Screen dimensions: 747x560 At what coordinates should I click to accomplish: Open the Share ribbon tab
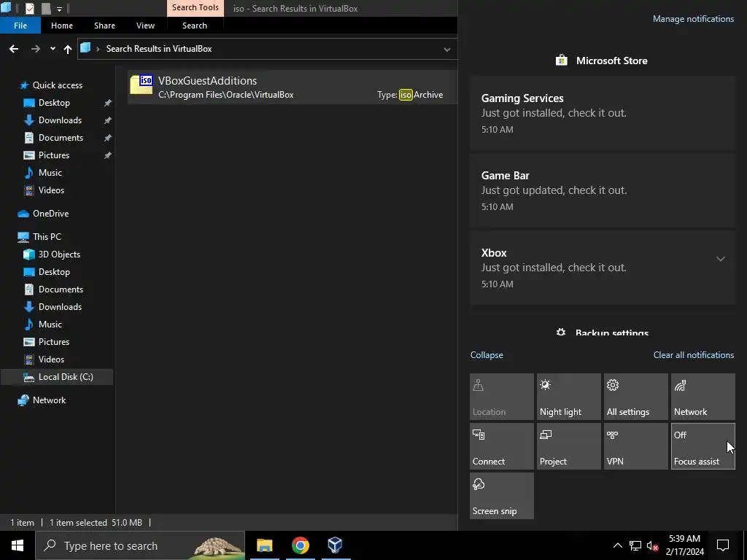[x=104, y=26]
